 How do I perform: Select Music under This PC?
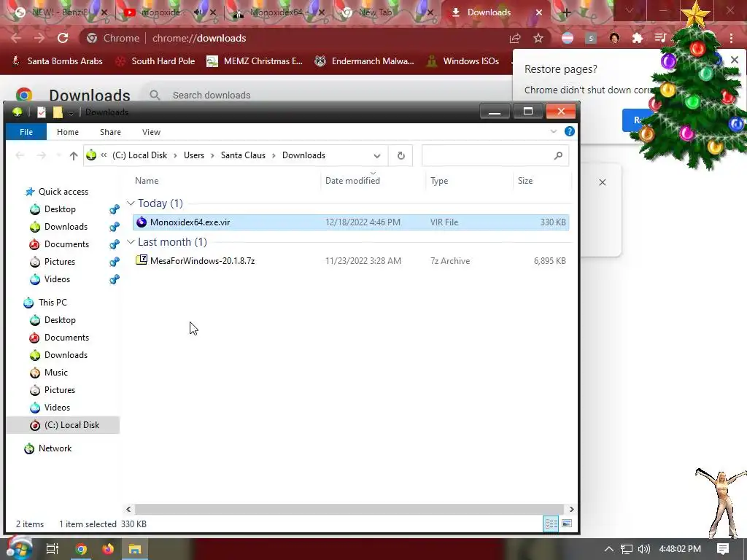click(55, 373)
